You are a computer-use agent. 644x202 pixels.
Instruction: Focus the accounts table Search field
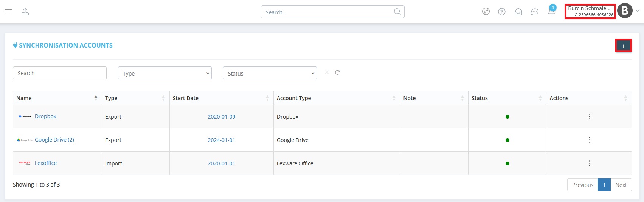(x=60, y=73)
